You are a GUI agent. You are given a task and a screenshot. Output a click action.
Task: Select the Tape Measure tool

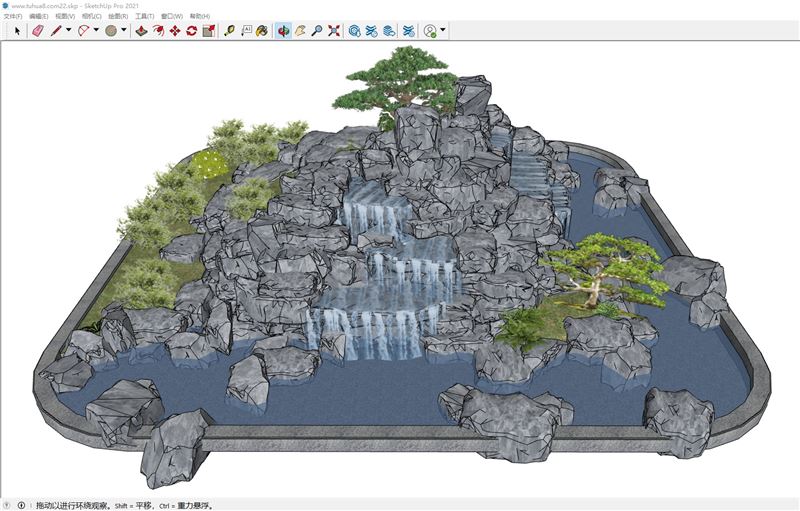pos(229,31)
